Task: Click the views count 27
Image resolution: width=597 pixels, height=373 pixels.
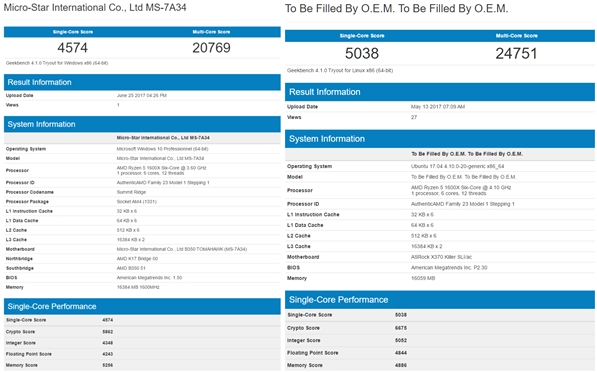Action: [x=414, y=117]
